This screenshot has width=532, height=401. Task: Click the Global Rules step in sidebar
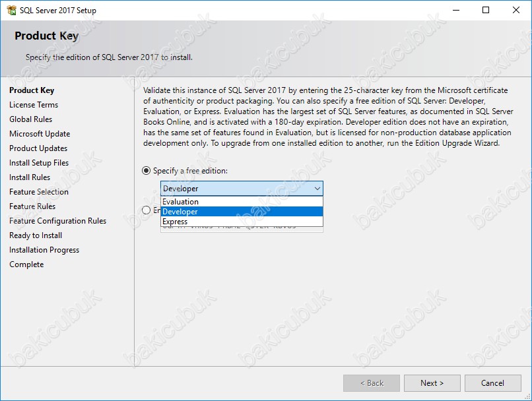click(31, 119)
